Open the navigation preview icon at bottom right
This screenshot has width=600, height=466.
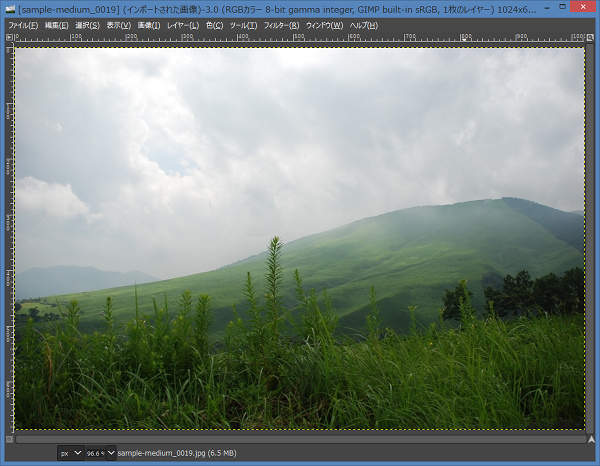pyautogui.click(x=591, y=439)
